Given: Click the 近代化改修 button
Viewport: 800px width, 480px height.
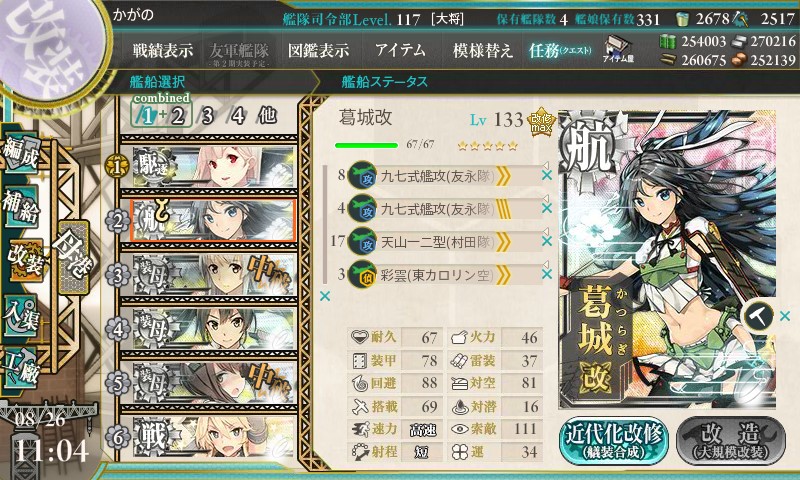Looking at the screenshot, I should (614, 440).
